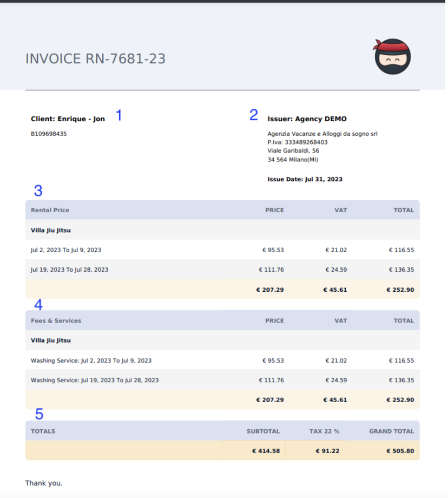448x498 pixels.
Task: Click the blue annotation number 1
Action: pos(118,115)
